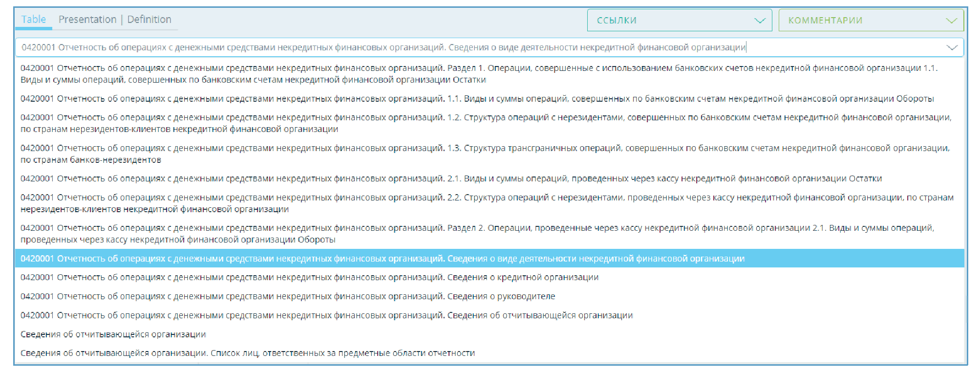Choose the Список лиц, ответственных option
This screenshot has width=980, height=375.
(247, 353)
